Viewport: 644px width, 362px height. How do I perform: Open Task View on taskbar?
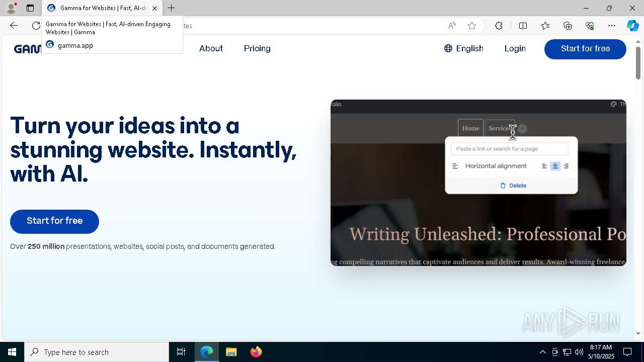pyautogui.click(x=181, y=352)
